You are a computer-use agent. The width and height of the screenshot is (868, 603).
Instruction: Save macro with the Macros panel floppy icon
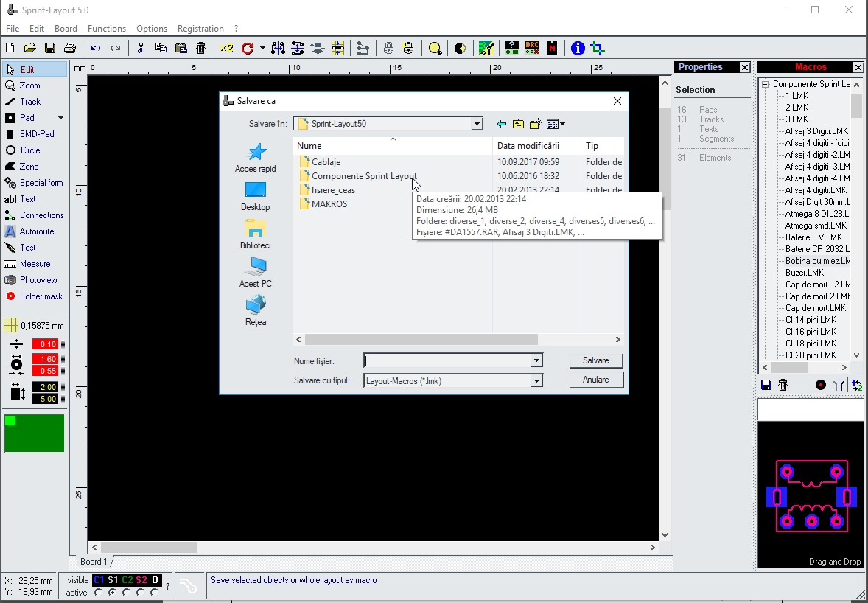(x=766, y=385)
